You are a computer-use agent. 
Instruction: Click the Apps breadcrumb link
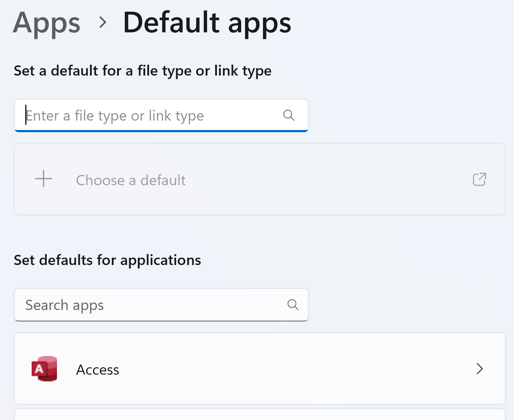pyautogui.click(x=47, y=23)
